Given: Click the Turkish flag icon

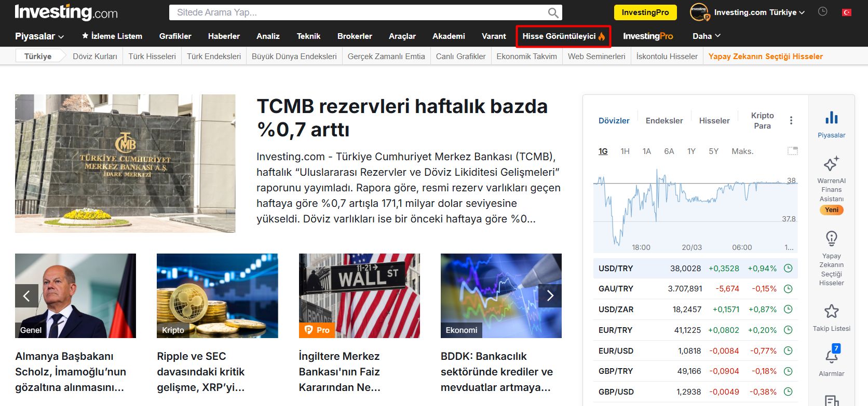Looking at the screenshot, I should click(x=847, y=12).
